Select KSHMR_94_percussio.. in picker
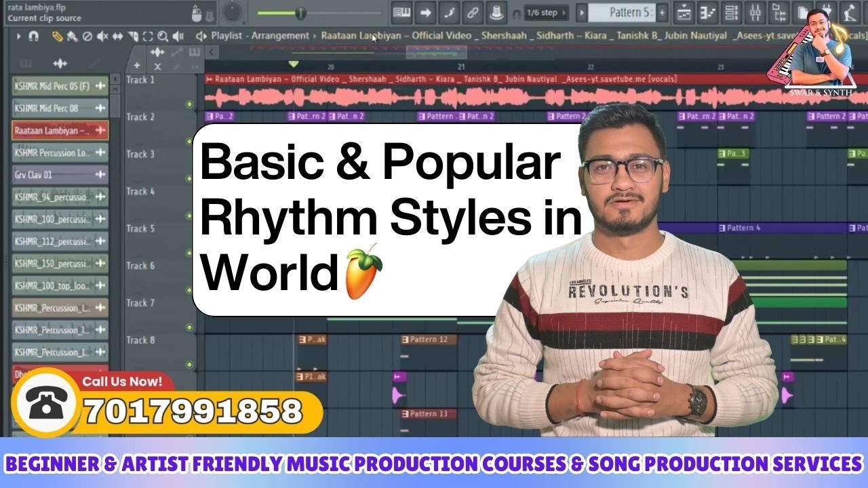 [x=60, y=197]
